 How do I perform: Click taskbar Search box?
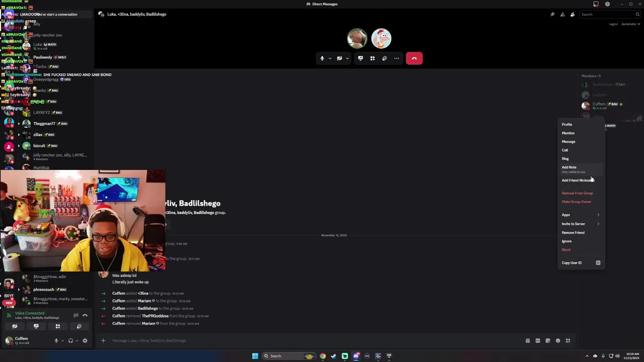click(289, 356)
